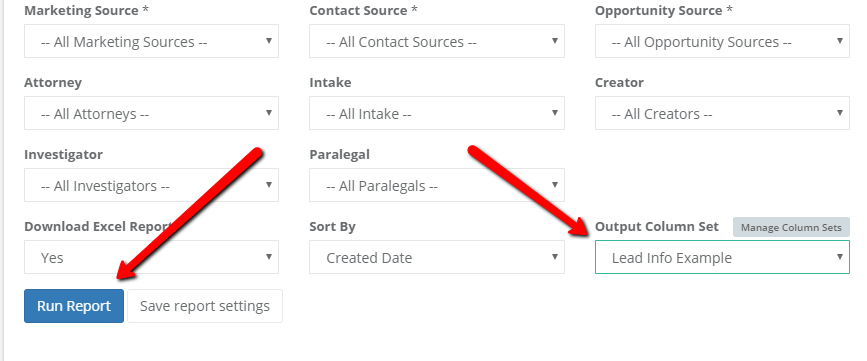
Task: Open the Contact Source dropdown
Action: pos(436,41)
